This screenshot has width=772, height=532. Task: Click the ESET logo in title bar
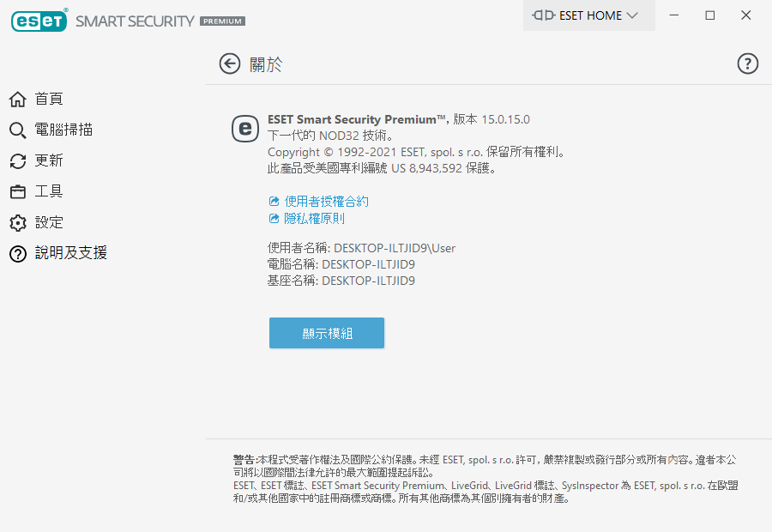(39, 21)
